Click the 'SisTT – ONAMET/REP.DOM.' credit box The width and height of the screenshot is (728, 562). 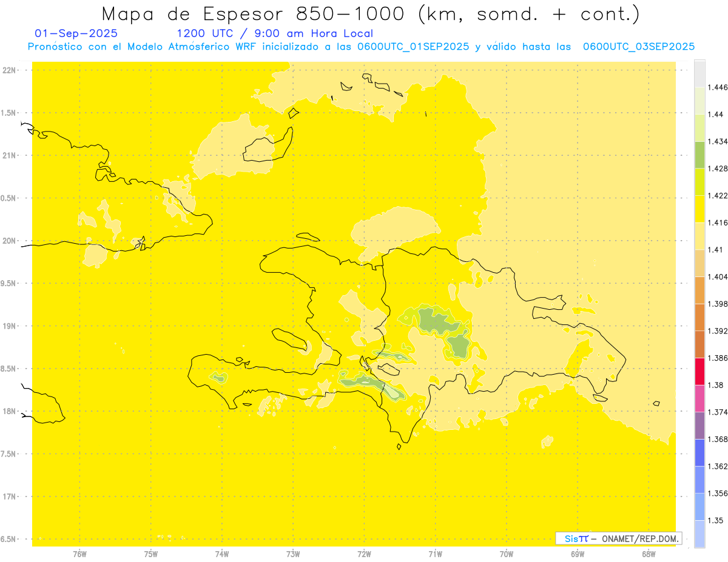(x=618, y=538)
